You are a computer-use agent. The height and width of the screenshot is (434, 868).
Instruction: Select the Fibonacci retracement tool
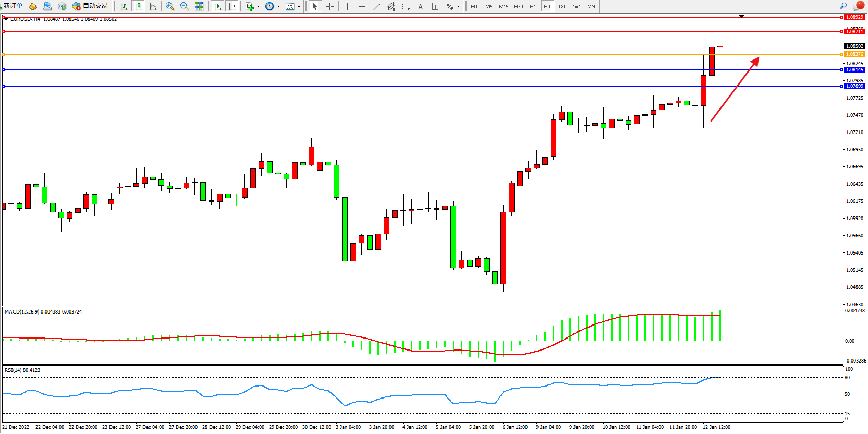click(406, 6)
